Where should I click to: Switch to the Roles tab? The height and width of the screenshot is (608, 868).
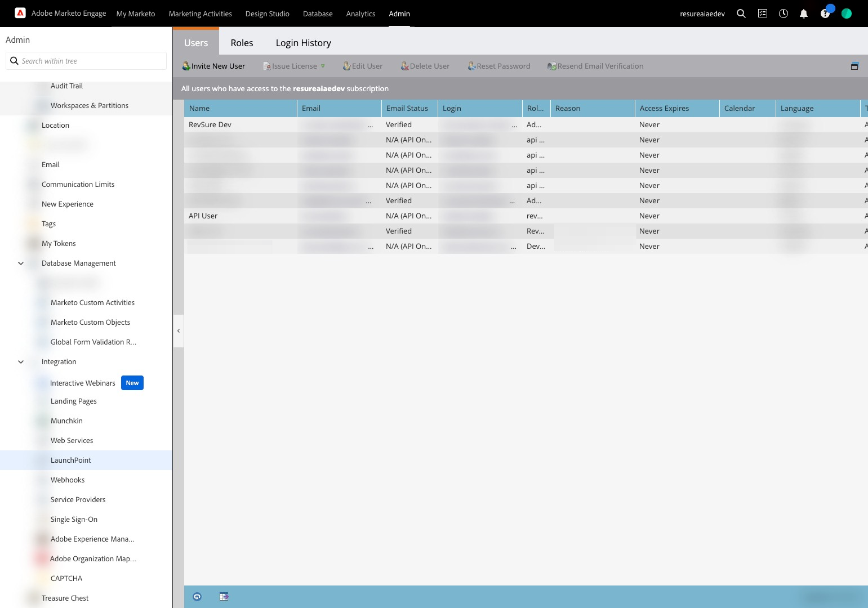pos(242,43)
